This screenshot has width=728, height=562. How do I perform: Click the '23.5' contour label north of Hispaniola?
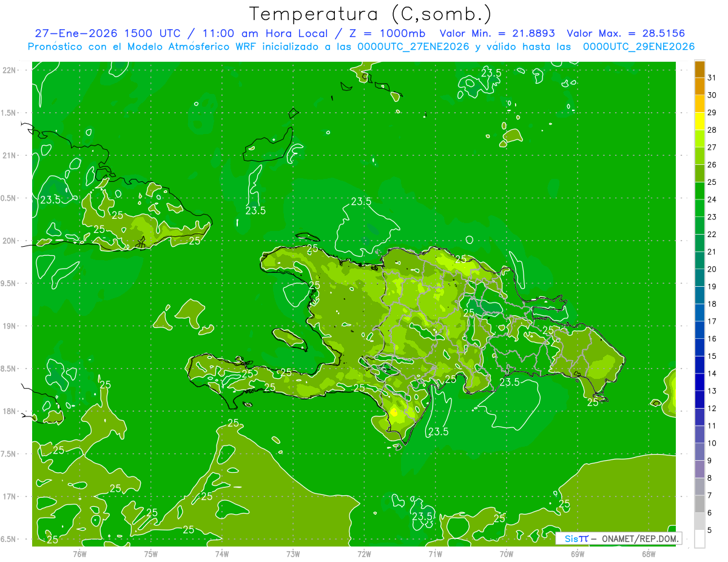tap(361, 201)
